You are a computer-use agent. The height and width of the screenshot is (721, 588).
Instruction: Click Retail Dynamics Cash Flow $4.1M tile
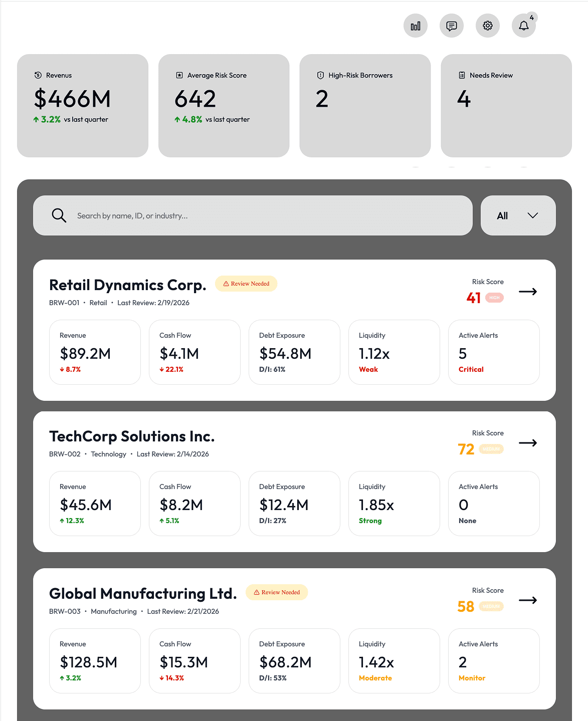194,352
